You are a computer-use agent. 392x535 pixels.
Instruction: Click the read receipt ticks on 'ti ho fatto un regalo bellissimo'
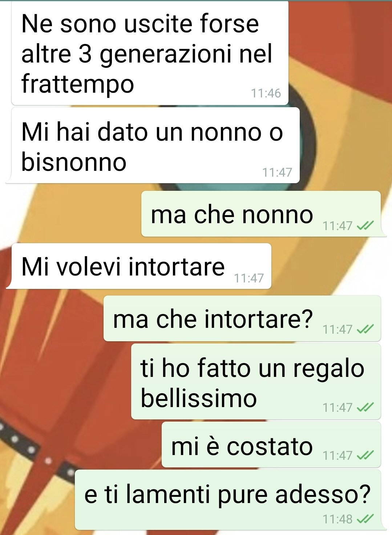coord(365,408)
